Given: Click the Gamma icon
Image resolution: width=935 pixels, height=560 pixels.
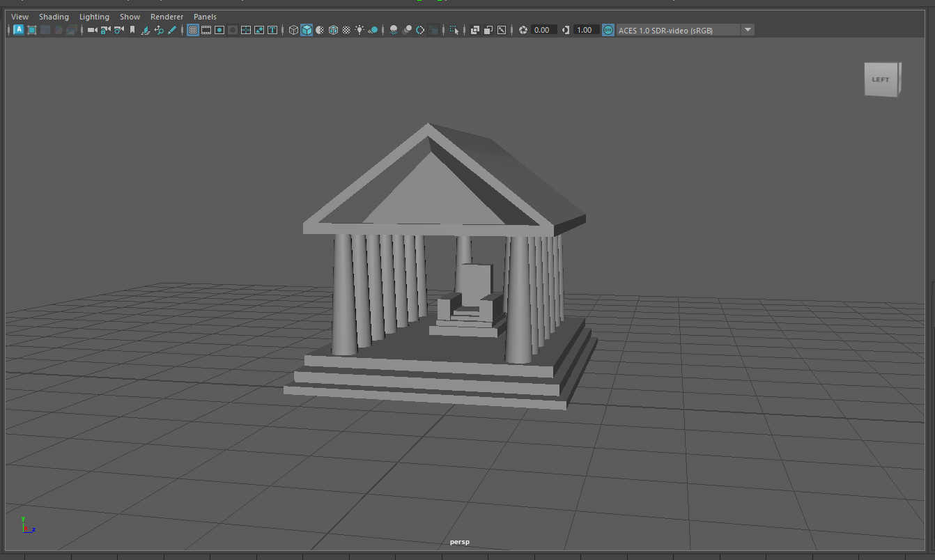Looking at the screenshot, I should (x=566, y=30).
